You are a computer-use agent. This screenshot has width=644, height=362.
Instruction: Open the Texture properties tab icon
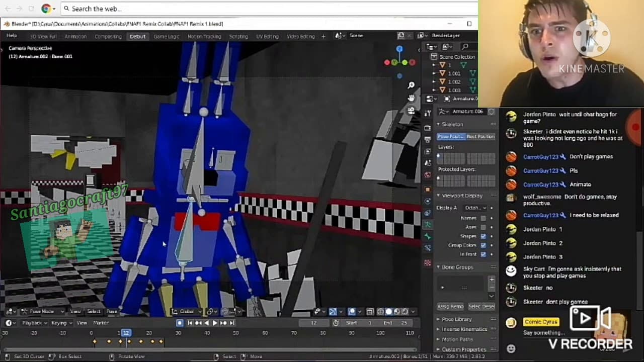pyautogui.click(x=428, y=262)
